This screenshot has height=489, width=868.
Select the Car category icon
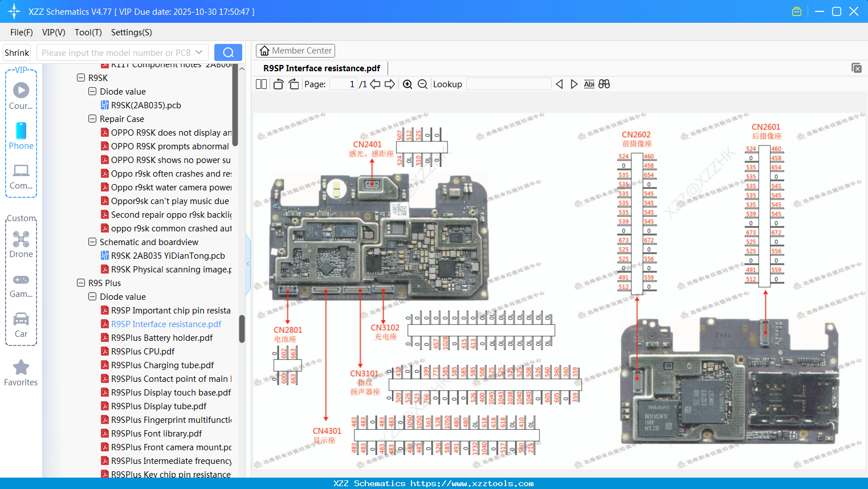(21, 325)
